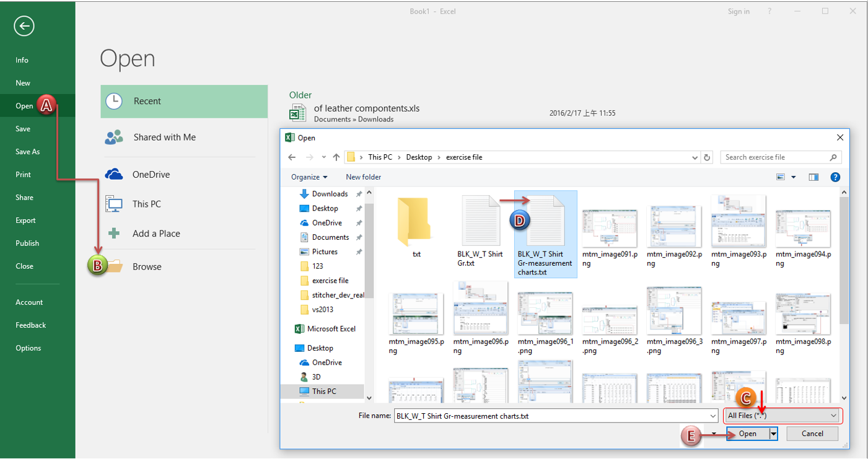Open the dialog Help question-mark icon

point(835,177)
